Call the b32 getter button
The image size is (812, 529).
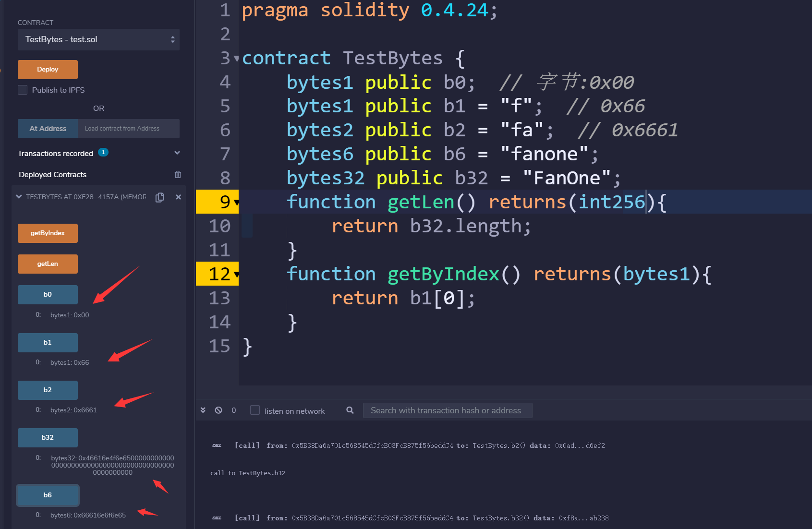point(48,438)
